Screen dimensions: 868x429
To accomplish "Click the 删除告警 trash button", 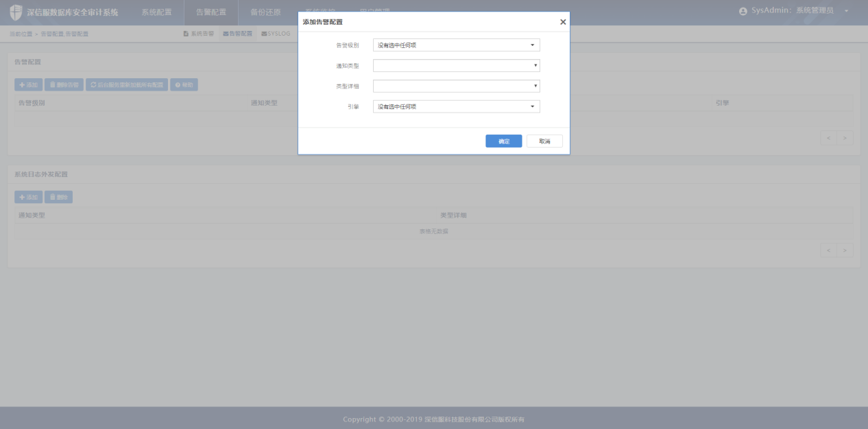I will pos(63,85).
